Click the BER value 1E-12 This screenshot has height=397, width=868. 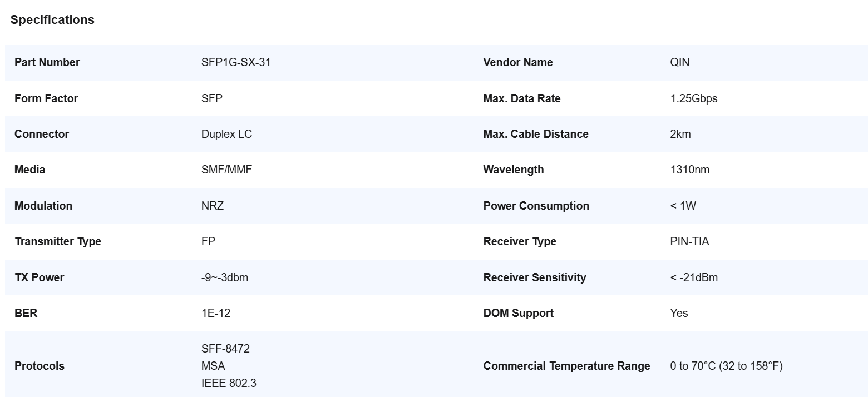click(x=216, y=313)
